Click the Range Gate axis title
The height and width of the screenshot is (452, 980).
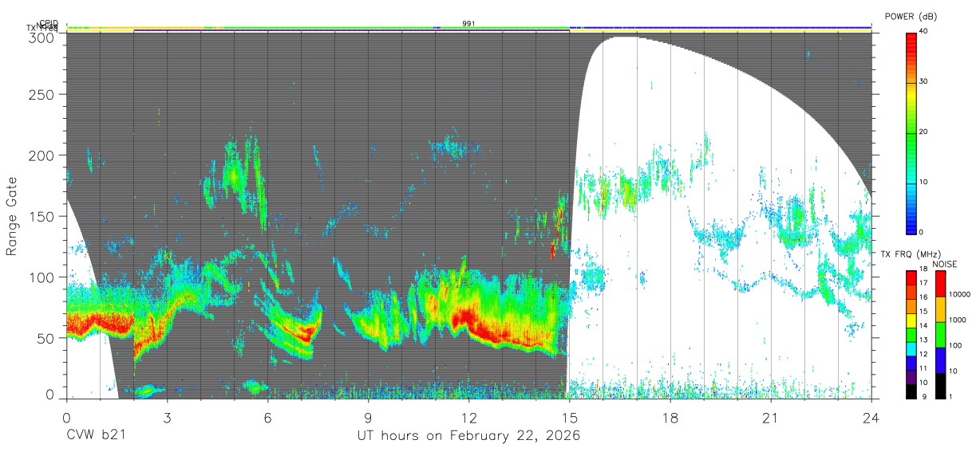[x=12, y=217]
